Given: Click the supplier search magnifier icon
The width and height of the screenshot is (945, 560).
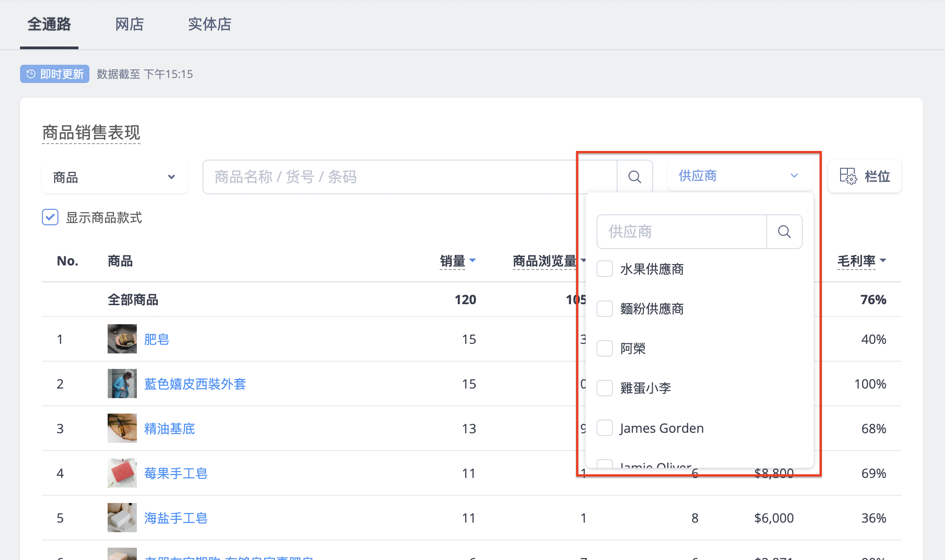Looking at the screenshot, I should 784,232.
